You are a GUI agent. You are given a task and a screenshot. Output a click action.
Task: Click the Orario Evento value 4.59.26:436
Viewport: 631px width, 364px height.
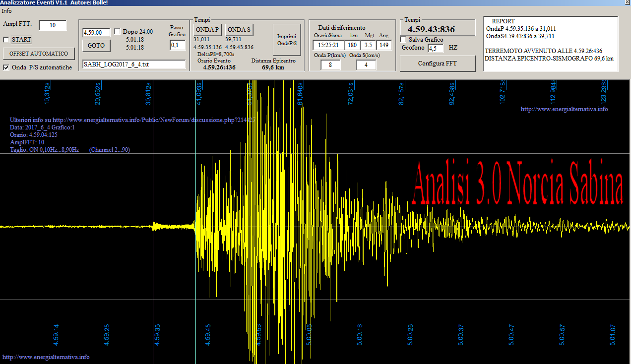click(x=219, y=67)
